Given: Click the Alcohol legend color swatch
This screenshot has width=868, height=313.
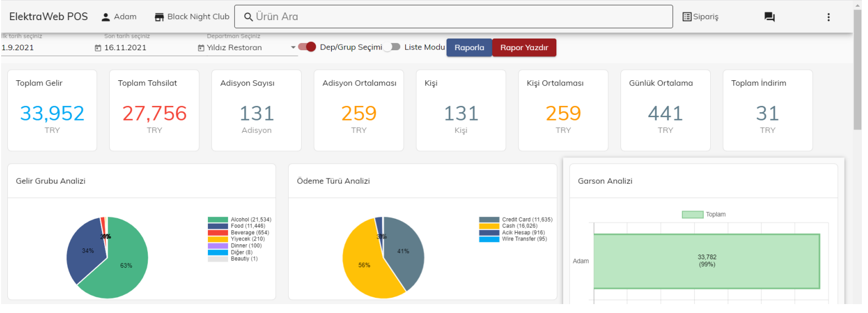Looking at the screenshot, I should point(218,220).
